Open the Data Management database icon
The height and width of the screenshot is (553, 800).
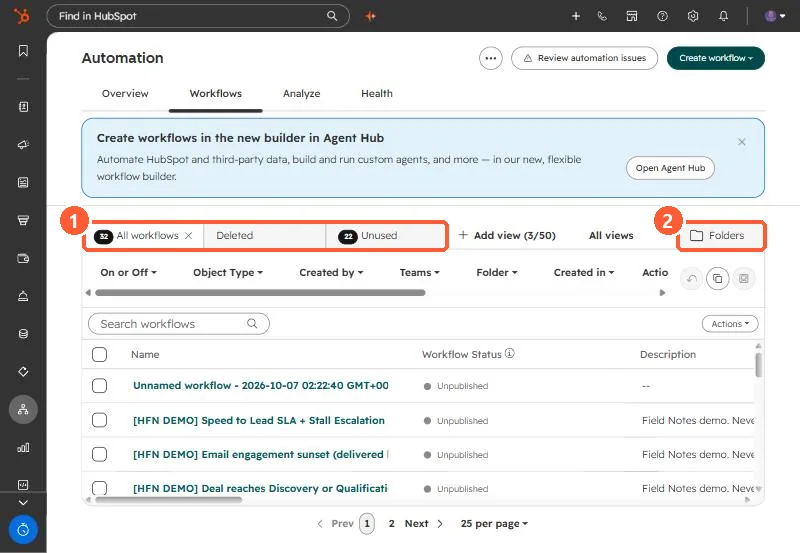click(x=23, y=334)
